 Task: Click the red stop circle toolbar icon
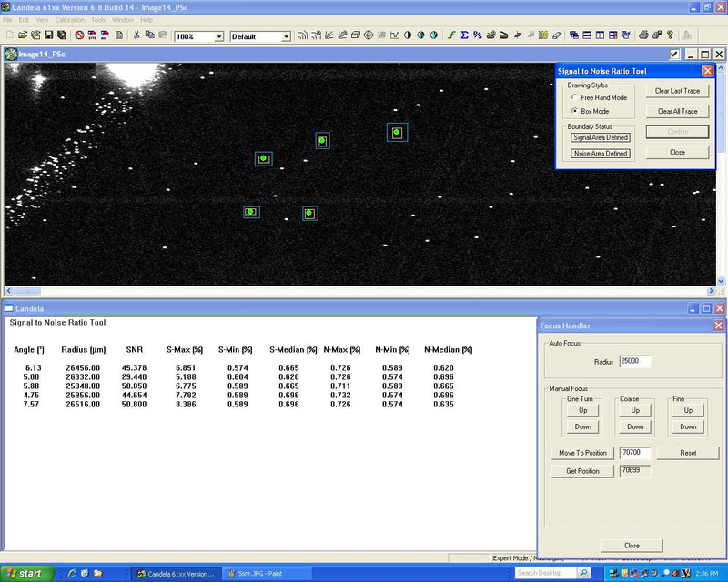coord(79,35)
